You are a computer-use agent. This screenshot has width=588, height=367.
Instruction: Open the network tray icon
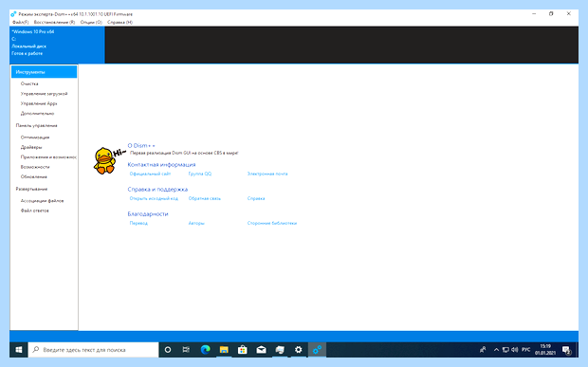point(505,350)
